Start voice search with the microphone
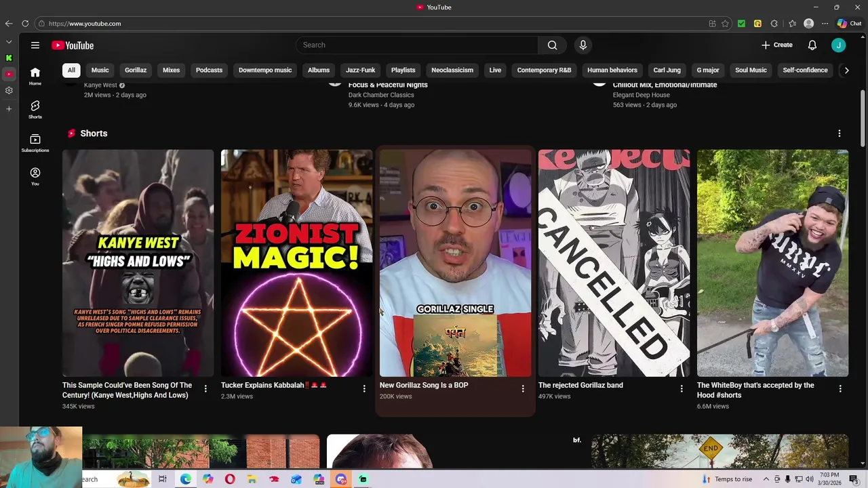868x488 pixels. pos(583,45)
